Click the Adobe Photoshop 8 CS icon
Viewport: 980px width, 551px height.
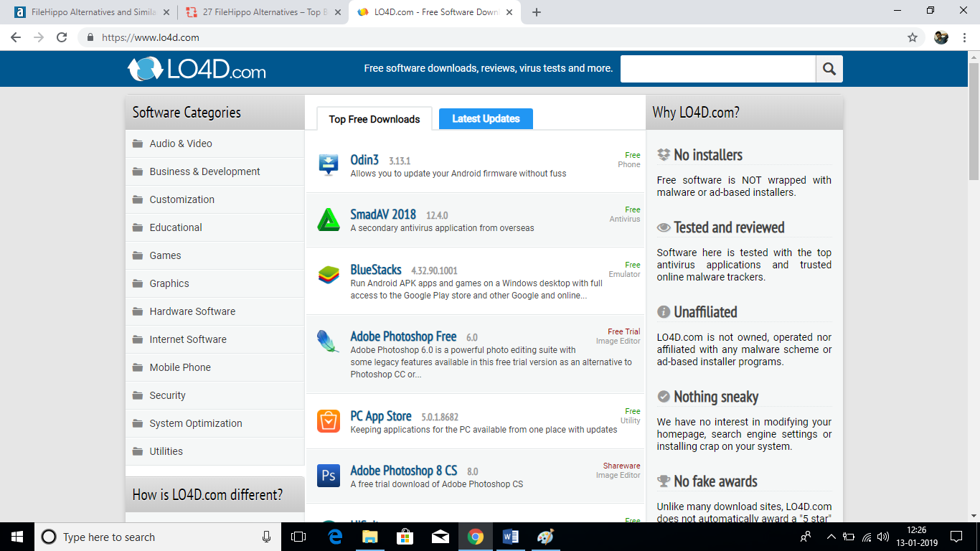[x=329, y=476]
